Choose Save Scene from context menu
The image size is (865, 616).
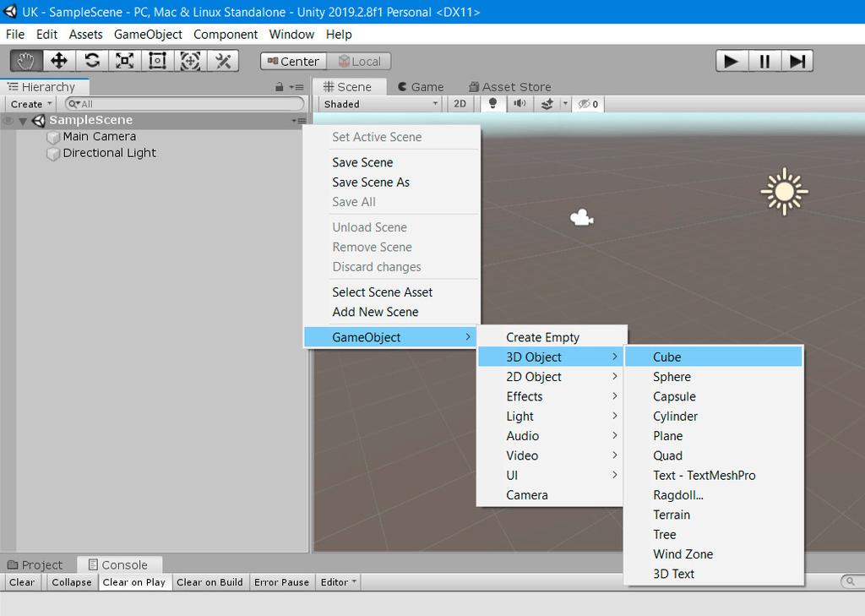(392, 162)
